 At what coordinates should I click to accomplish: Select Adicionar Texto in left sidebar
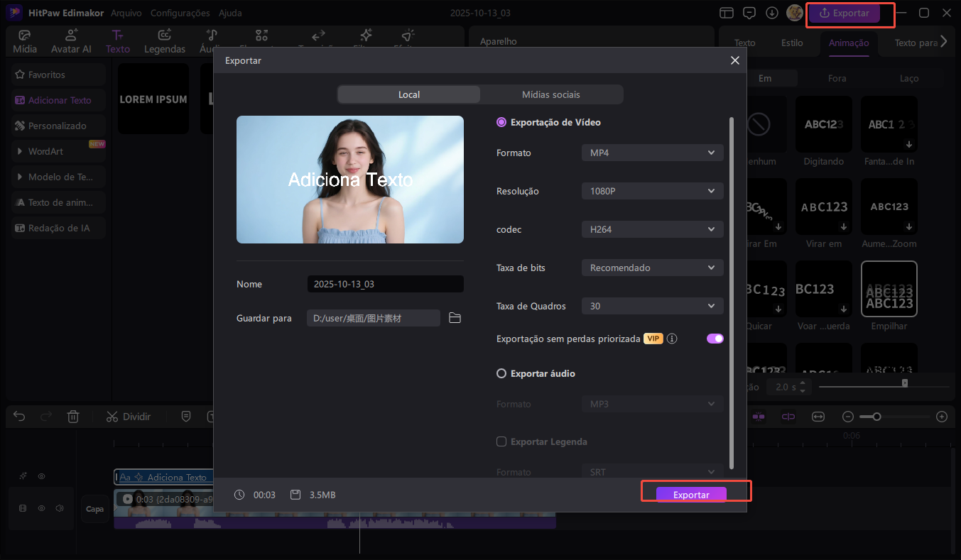tap(60, 100)
